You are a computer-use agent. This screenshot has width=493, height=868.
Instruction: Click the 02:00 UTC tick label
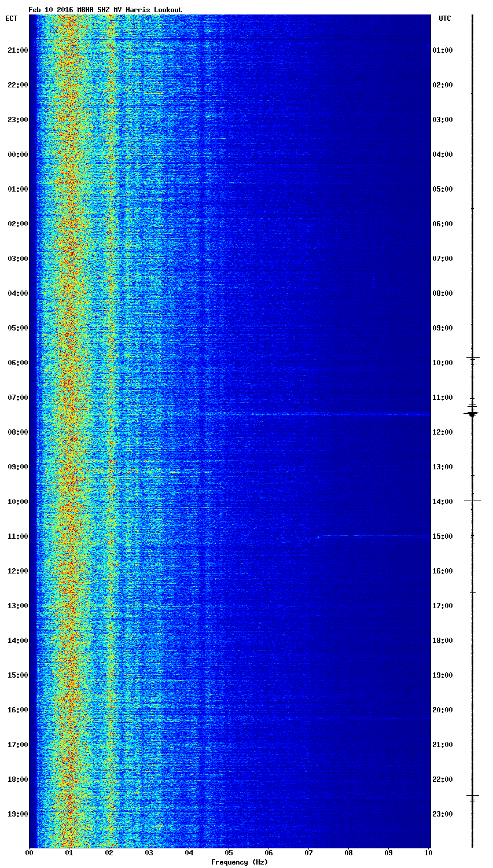tap(443, 85)
